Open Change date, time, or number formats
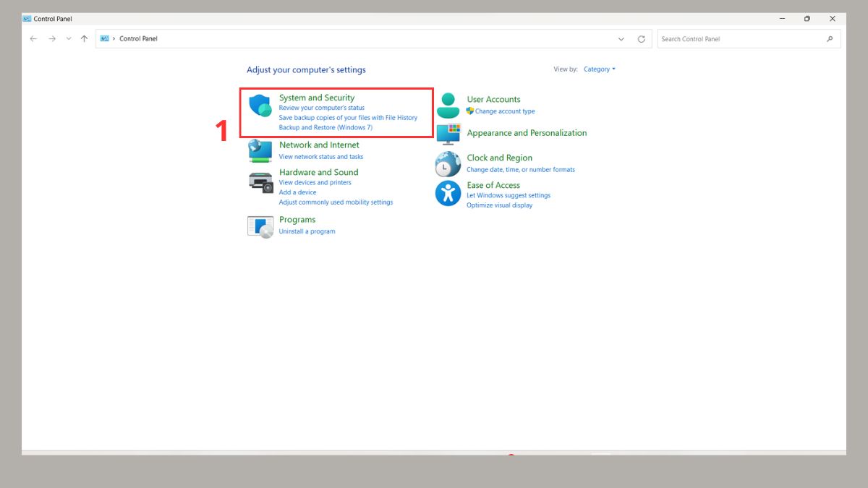Viewport: 868px width, 488px height. [520, 169]
